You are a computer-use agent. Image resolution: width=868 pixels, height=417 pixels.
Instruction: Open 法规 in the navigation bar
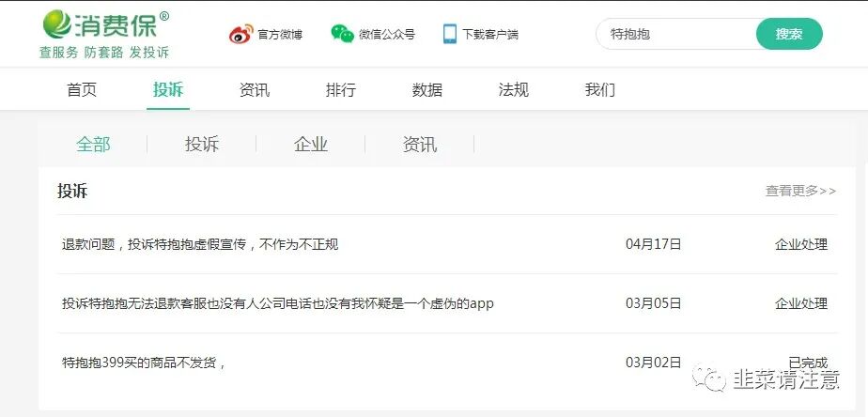514,90
